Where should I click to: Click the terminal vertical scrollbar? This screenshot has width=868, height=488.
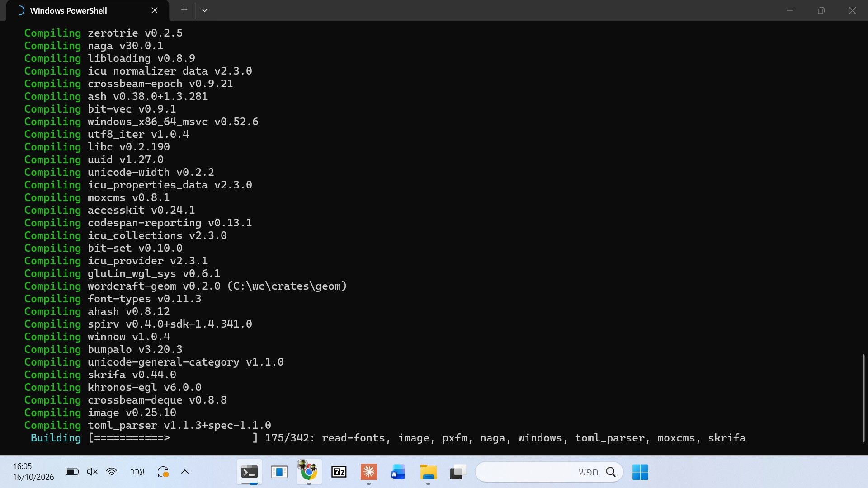[x=864, y=398]
